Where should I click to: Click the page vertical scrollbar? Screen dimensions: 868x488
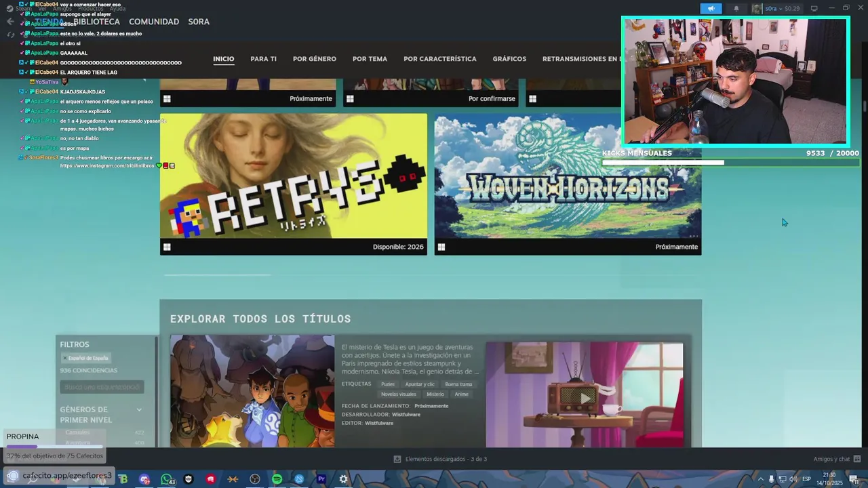coord(865,106)
